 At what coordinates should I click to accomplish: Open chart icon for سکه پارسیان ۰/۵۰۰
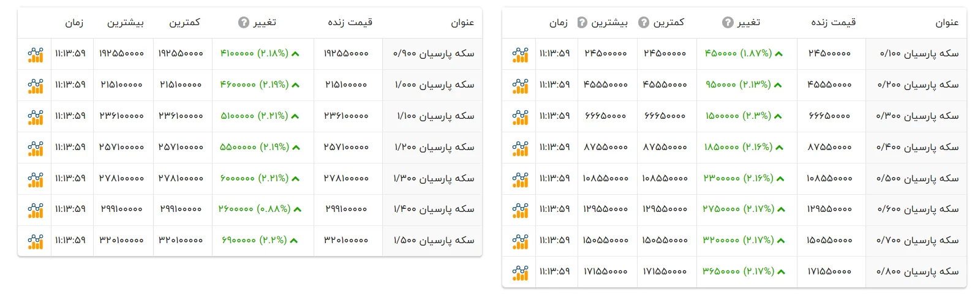point(520,179)
